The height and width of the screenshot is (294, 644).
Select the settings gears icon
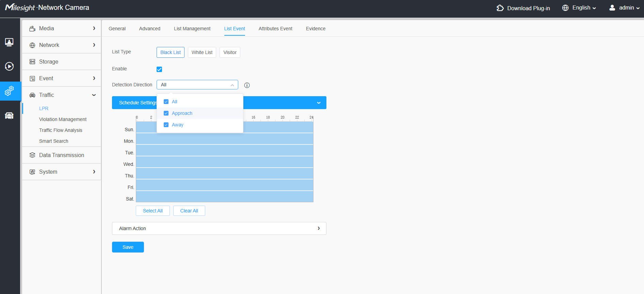(9, 91)
